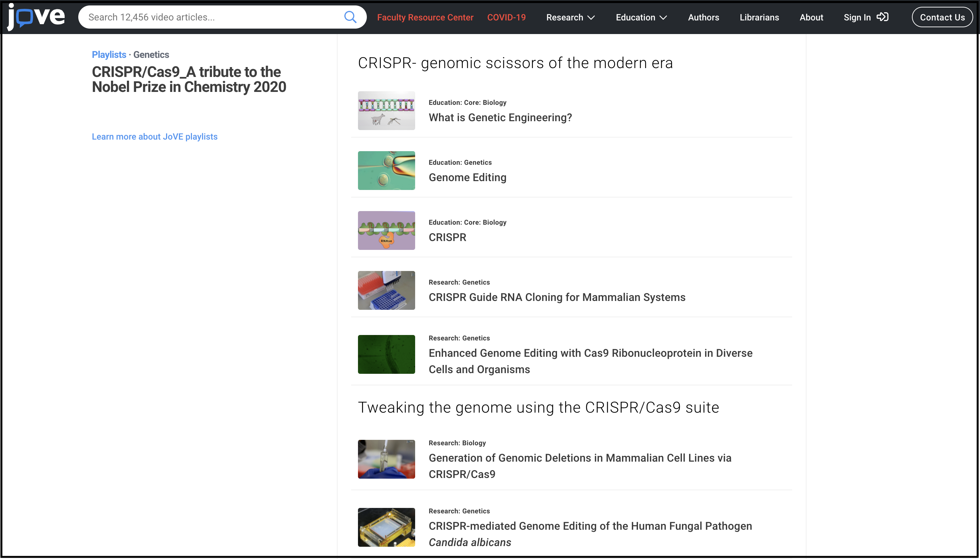Focus the video articles search field
Image resolution: width=980 pixels, height=559 pixels.
pyautogui.click(x=211, y=17)
